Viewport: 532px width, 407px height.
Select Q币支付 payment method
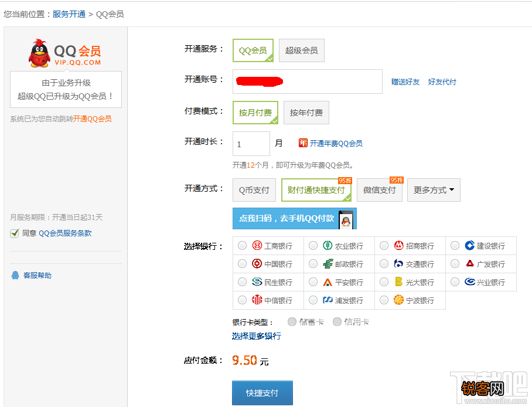click(254, 190)
